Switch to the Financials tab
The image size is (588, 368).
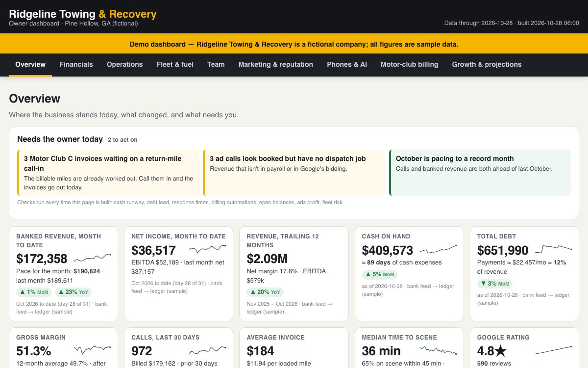tap(76, 64)
